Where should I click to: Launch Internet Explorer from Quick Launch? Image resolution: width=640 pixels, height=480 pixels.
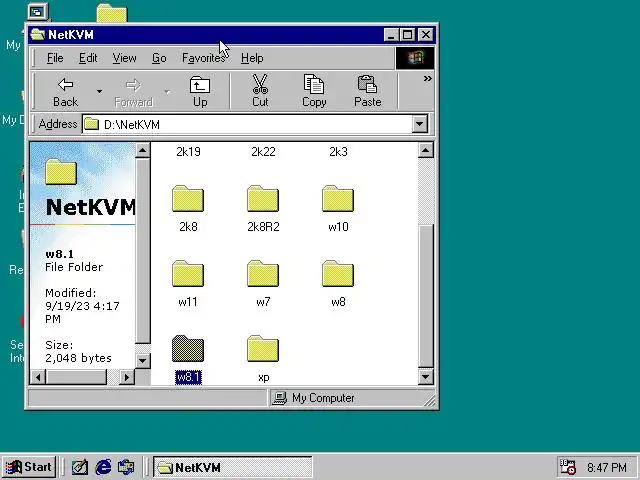click(103, 467)
